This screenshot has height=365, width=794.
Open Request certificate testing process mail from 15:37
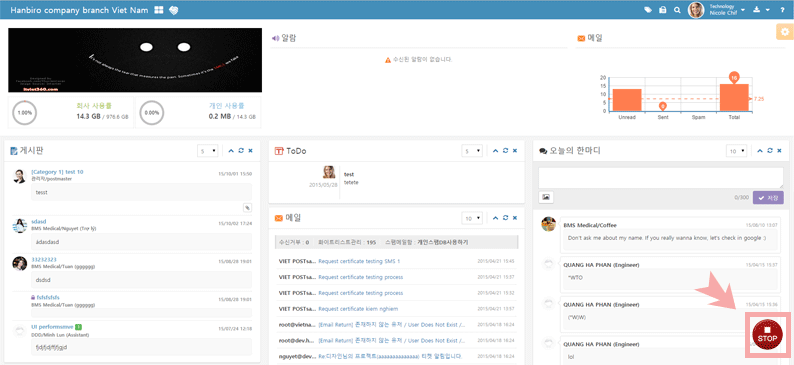[361, 277]
